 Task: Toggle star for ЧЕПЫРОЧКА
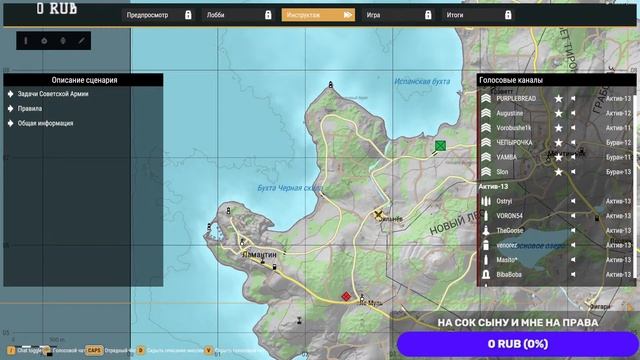point(558,142)
